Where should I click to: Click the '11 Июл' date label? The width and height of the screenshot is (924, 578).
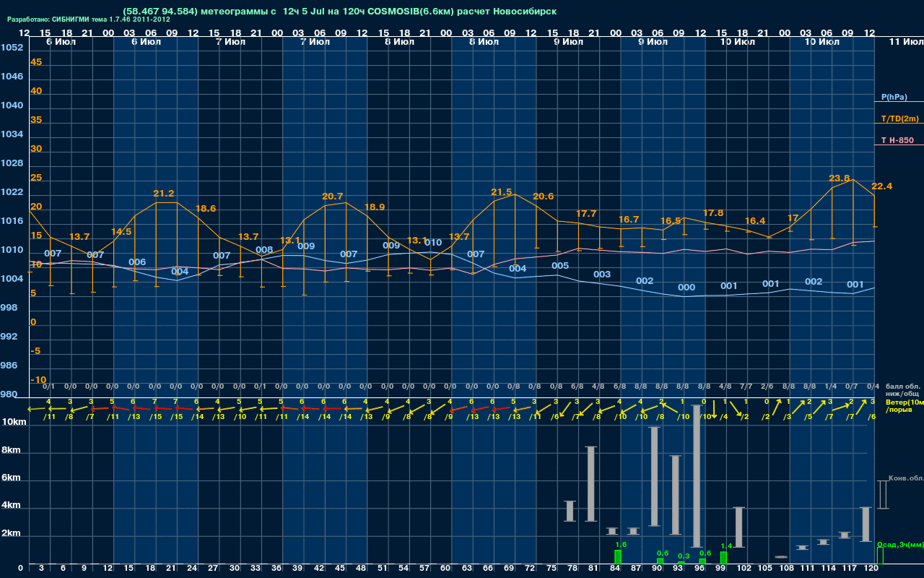pyautogui.click(x=905, y=42)
